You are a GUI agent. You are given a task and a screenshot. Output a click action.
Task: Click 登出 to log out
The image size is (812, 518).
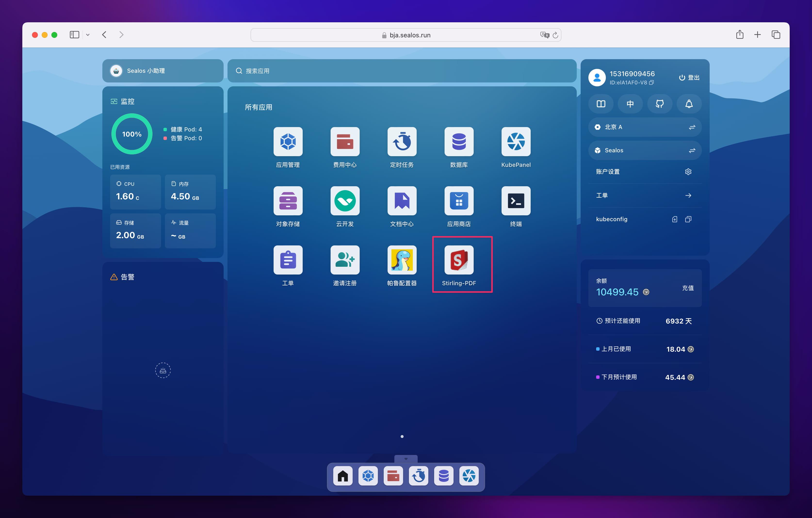[x=689, y=77]
